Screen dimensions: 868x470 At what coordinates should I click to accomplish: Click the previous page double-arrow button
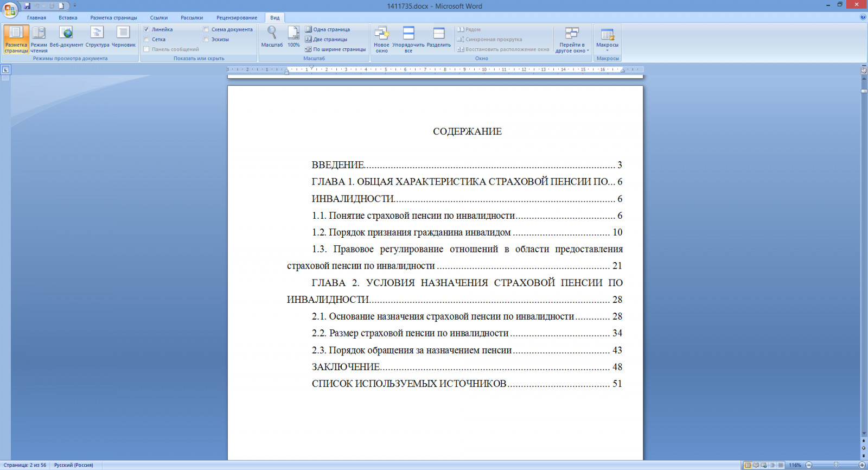coord(864,441)
